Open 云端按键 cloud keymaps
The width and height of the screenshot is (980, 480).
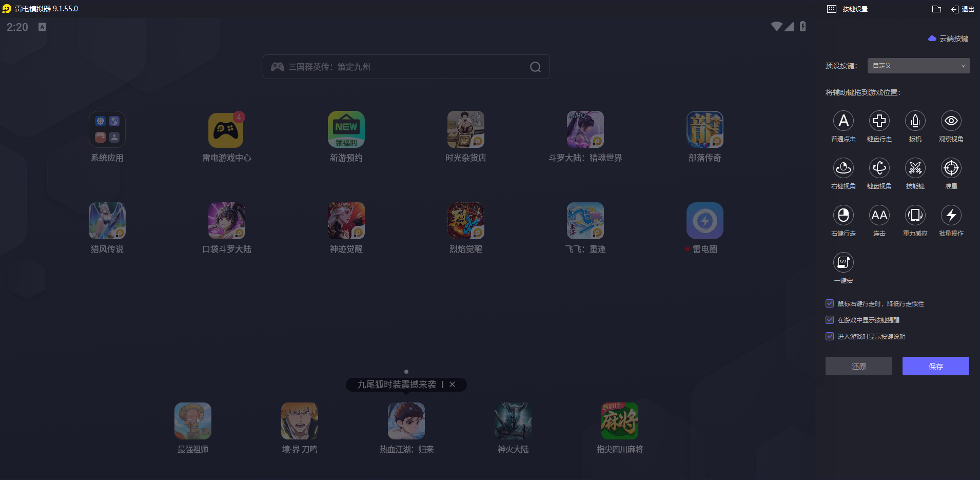point(948,39)
